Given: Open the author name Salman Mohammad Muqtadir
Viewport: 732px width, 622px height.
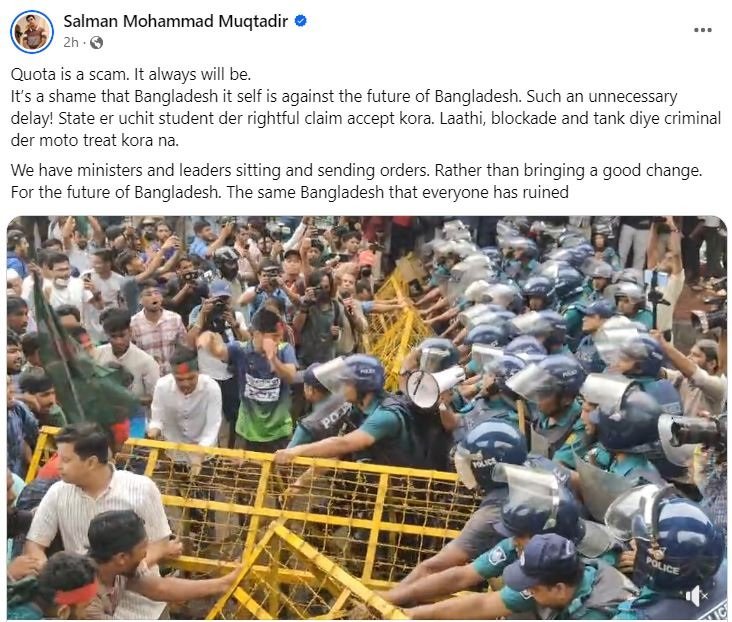Looking at the screenshot, I should pyautogui.click(x=176, y=21).
